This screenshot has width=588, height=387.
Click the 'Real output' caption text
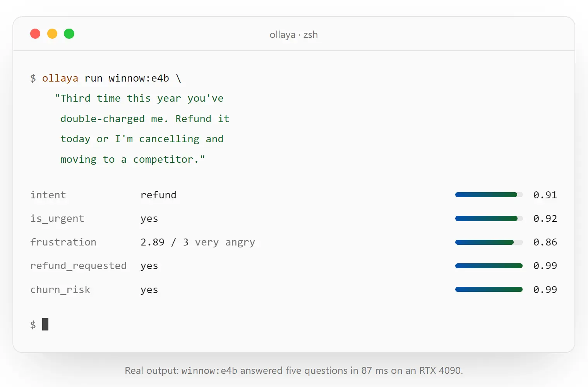[294, 370]
